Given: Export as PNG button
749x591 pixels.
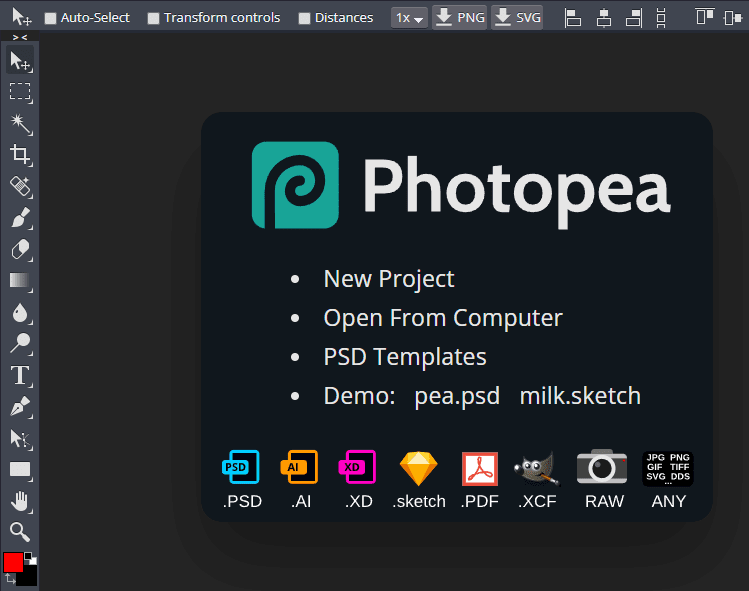Looking at the screenshot, I should click(x=459, y=18).
